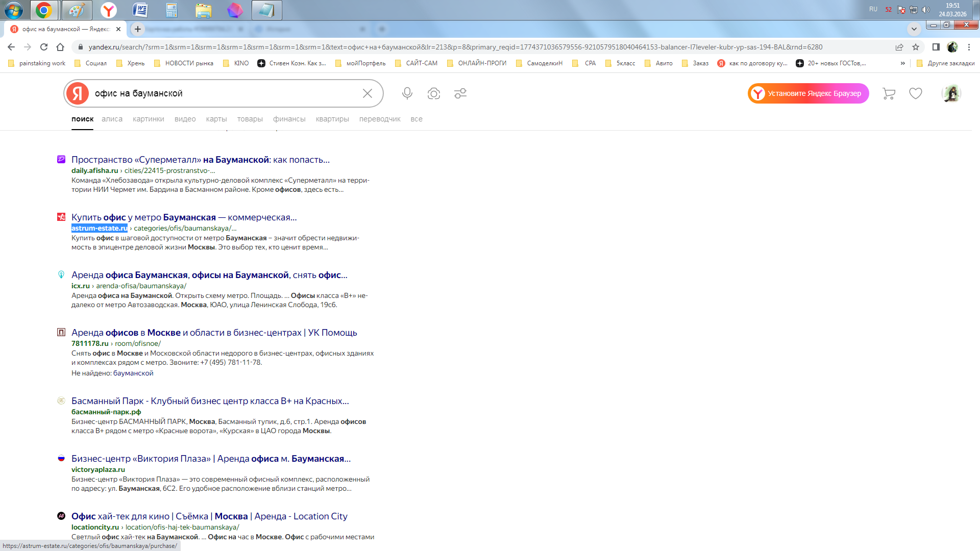Open favorites heart icon
This screenshot has width=980, height=551.
(x=916, y=93)
